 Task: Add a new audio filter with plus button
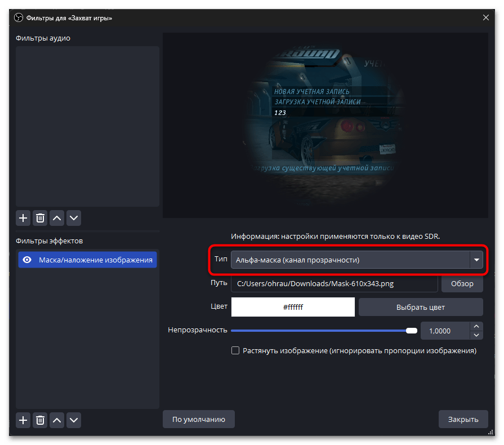(23, 219)
